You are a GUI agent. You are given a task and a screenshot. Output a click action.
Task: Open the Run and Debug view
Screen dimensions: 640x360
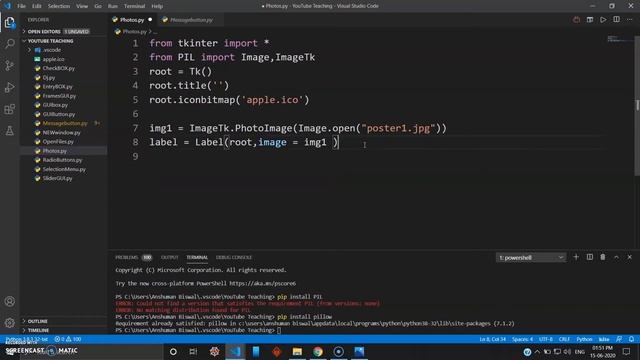coord(9,87)
